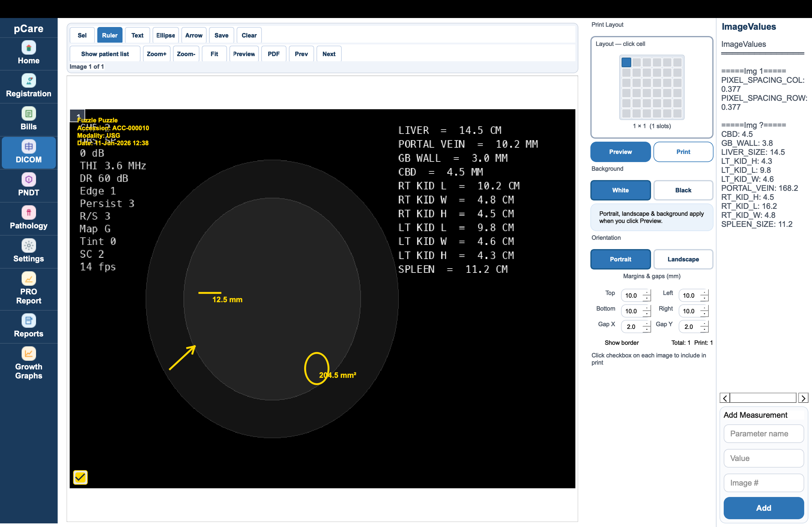This screenshot has width=812, height=527.
Task: Click the blue Preview button in Print Layout
Action: [620, 152]
